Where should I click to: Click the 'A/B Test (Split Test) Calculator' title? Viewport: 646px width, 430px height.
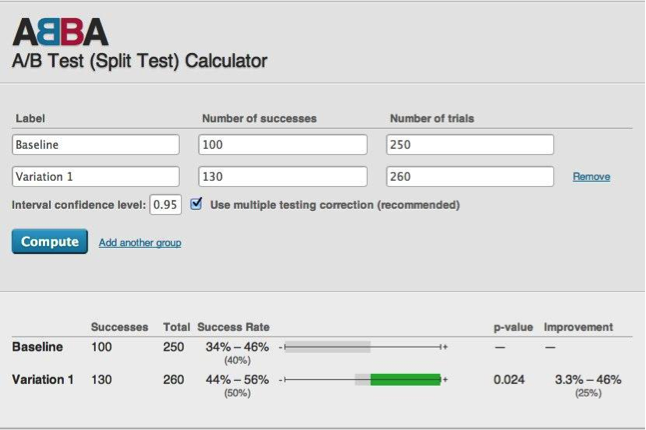point(139,61)
